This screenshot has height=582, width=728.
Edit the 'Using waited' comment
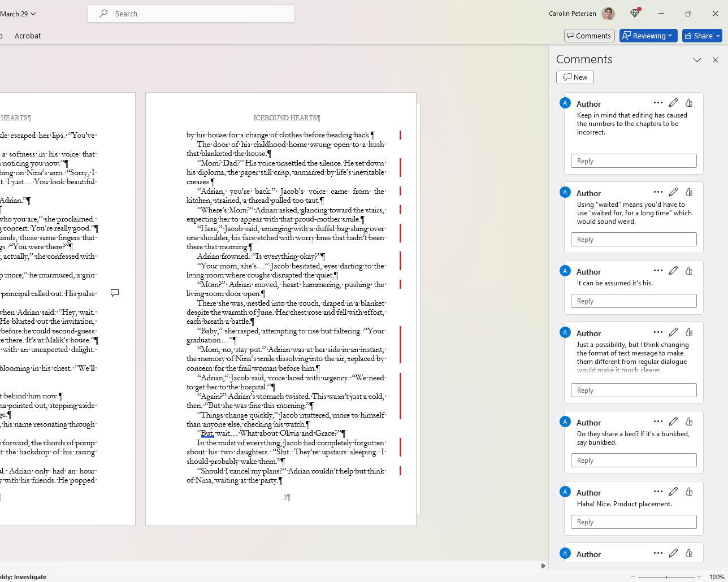pyautogui.click(x=673, y=192)
